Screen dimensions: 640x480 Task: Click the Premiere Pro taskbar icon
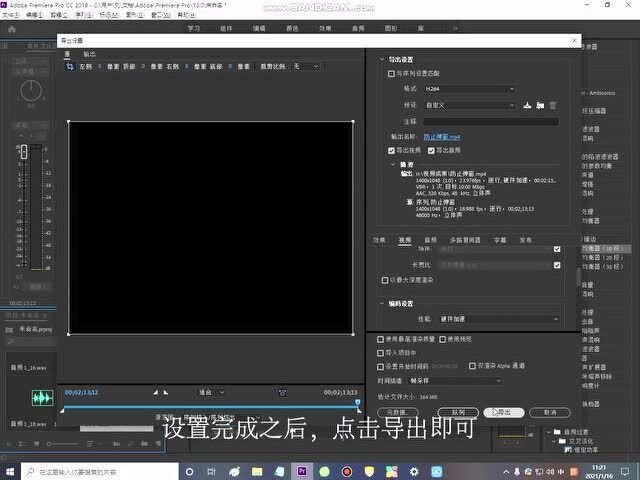tap(302, 471)
